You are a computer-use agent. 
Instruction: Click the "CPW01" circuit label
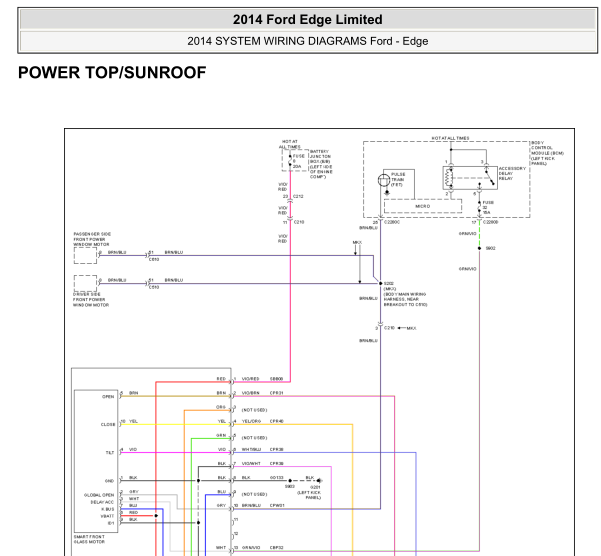point(277,505)
